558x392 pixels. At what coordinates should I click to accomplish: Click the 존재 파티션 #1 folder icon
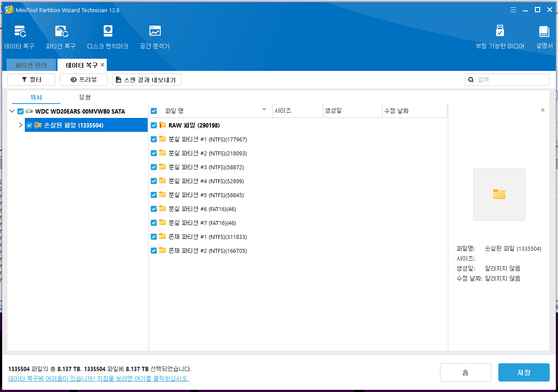(162, 237)
